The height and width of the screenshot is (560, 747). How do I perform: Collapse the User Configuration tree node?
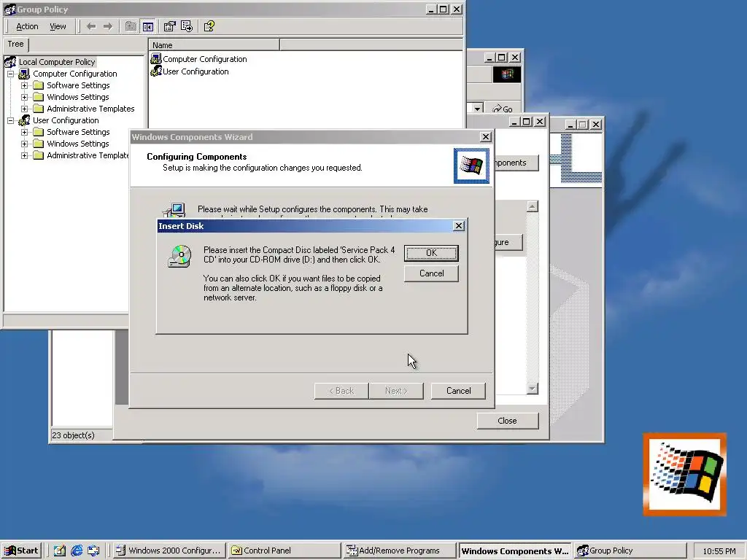point(10,120)
